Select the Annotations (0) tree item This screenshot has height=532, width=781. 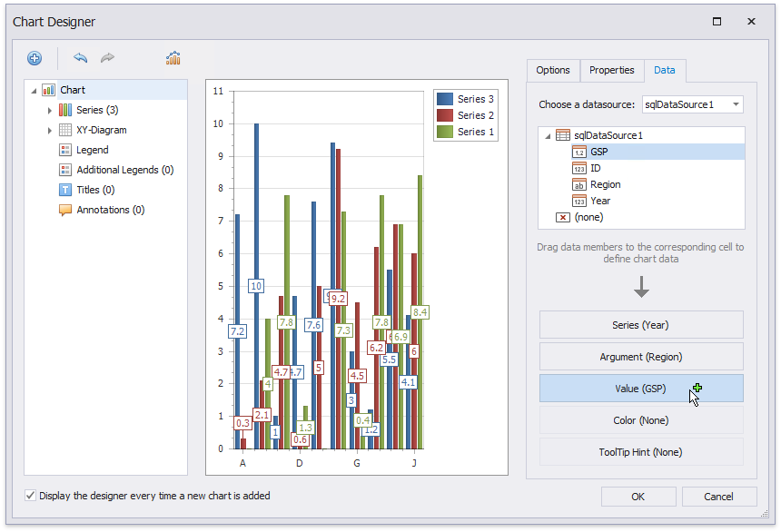click(110, 210)
